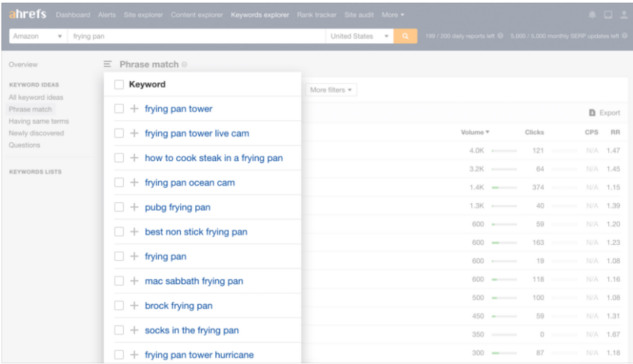The height and width of the screenshot is (364, 633).
Task: Toggle the sidebar hamburger menu icon
Action: click(x=107, y=64)
